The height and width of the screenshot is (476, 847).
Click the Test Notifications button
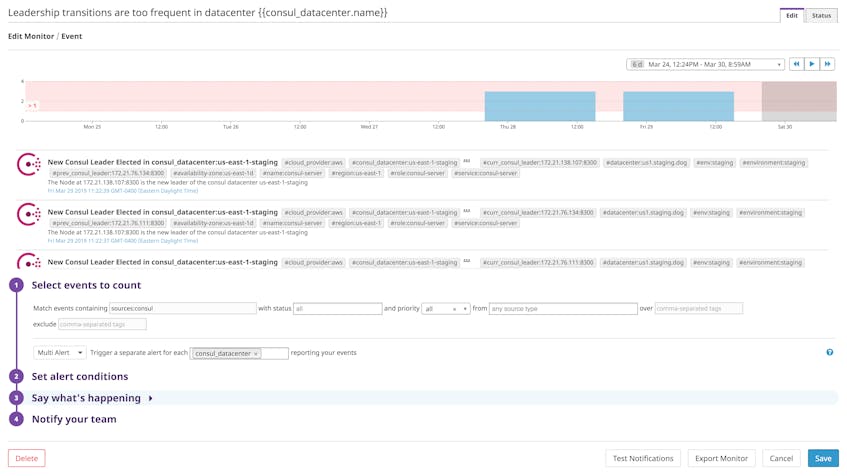coord(643,458)
